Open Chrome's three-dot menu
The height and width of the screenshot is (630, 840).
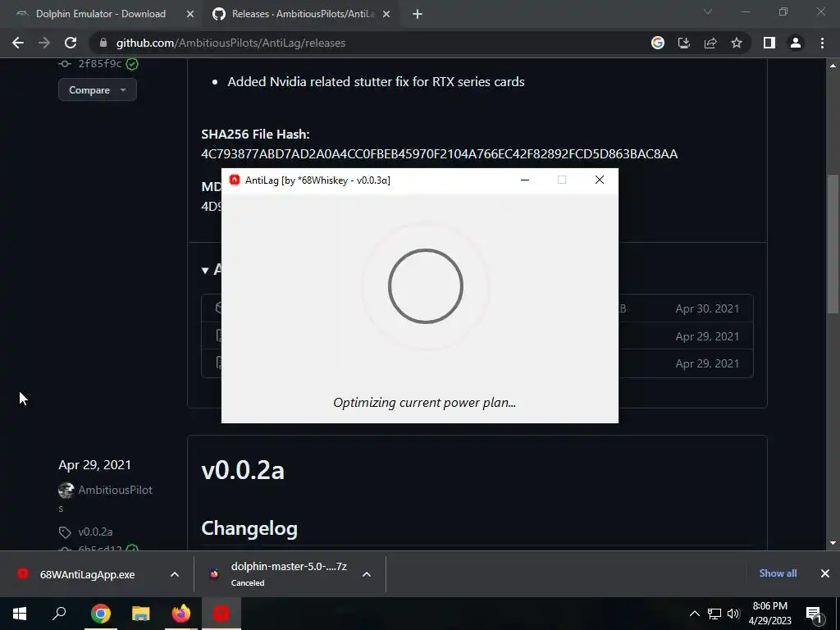pos(822,43)
